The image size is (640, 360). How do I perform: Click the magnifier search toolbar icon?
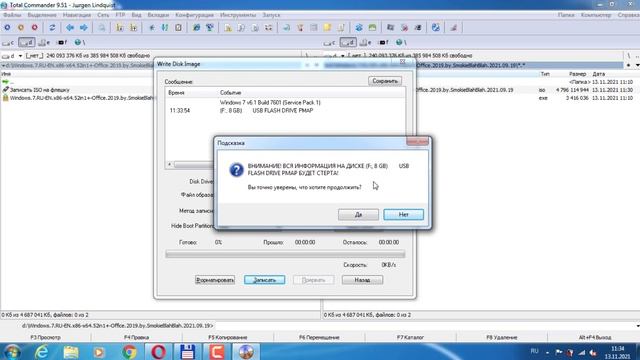click(x=101, y=27)
